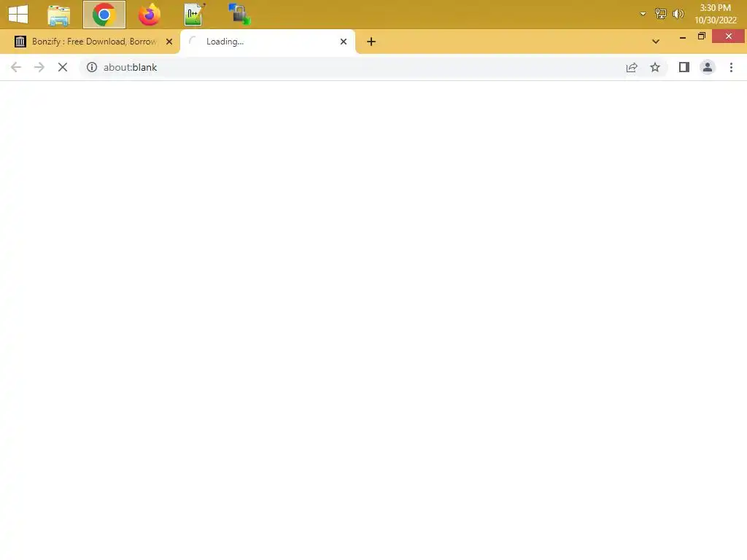Share this page icon
The image size is (747, 560).
point(632,67)
